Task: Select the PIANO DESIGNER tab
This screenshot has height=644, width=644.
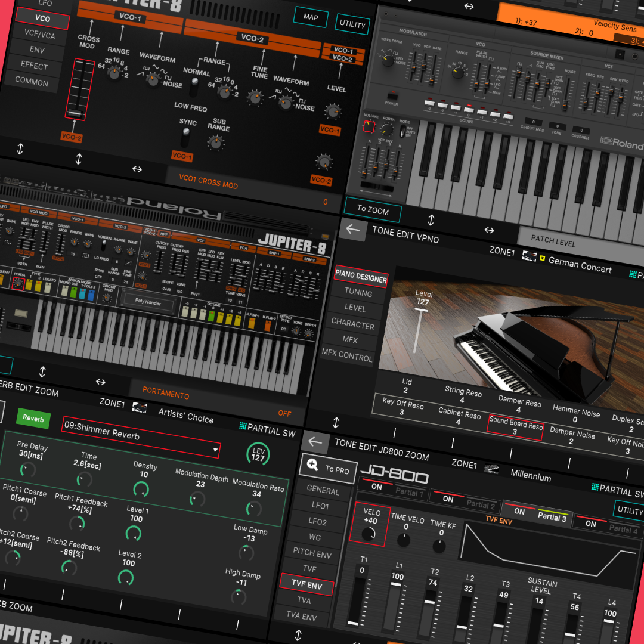Action: pyautogui.click(x=361, y=277)
